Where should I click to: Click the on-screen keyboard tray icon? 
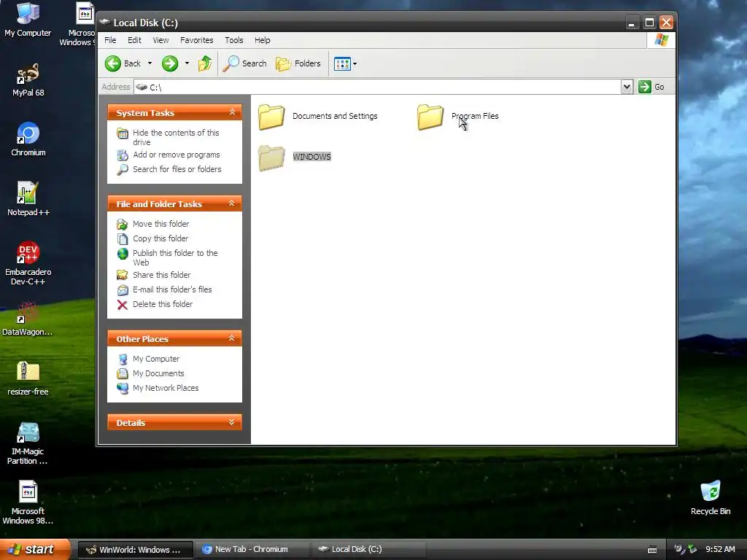652,550
